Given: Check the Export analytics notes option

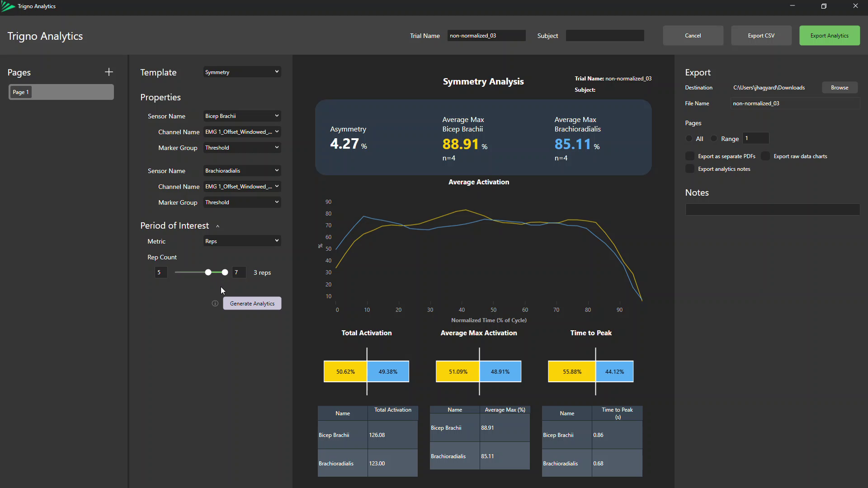Looking at the screenshot, I should point(690,169).
